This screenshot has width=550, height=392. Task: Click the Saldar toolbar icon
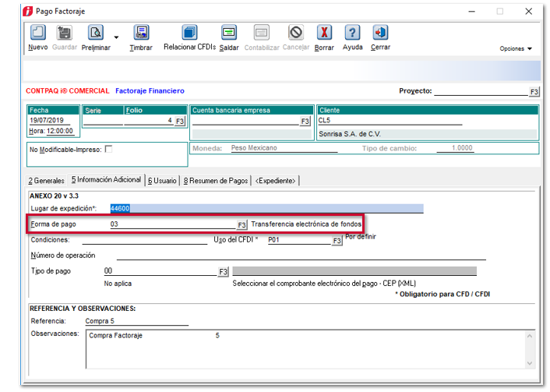229,33
